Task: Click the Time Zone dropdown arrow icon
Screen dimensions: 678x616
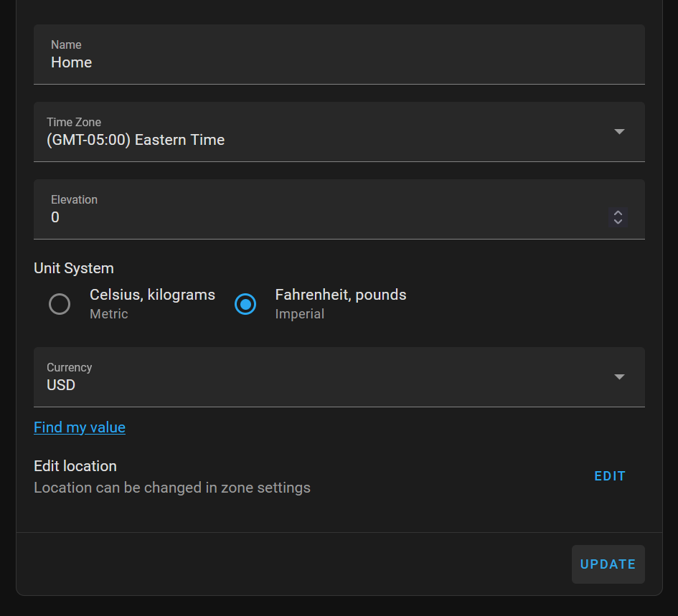Action: click(619, 131)
